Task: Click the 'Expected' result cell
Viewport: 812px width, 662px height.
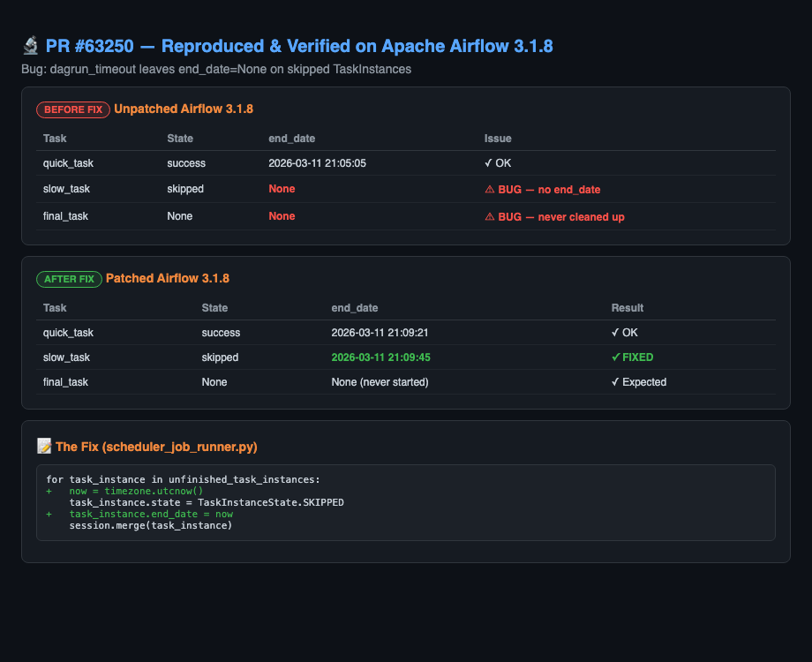Action: [x=638, y=382]
